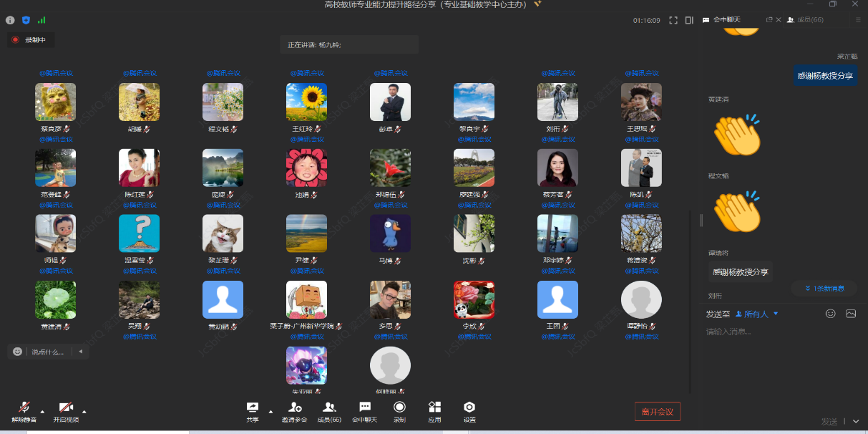Open the 所有人 recipient dropdown

coord(756,314)
